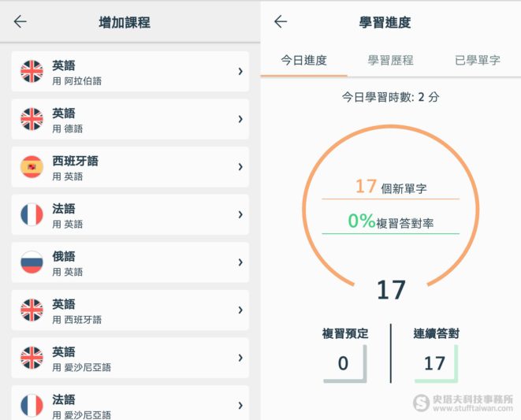Tap large 17 total below ring
The image size is (521, 420).
[x=391, y=290]
